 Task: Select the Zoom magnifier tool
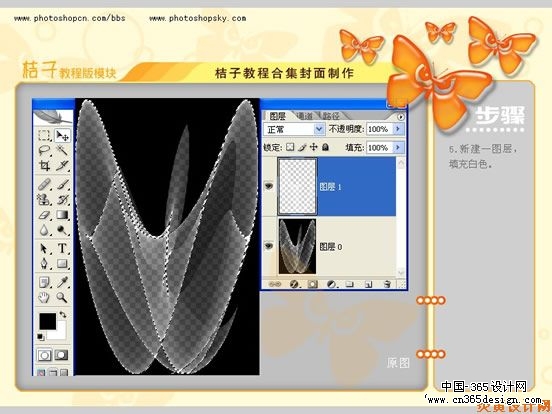[62, 297]
